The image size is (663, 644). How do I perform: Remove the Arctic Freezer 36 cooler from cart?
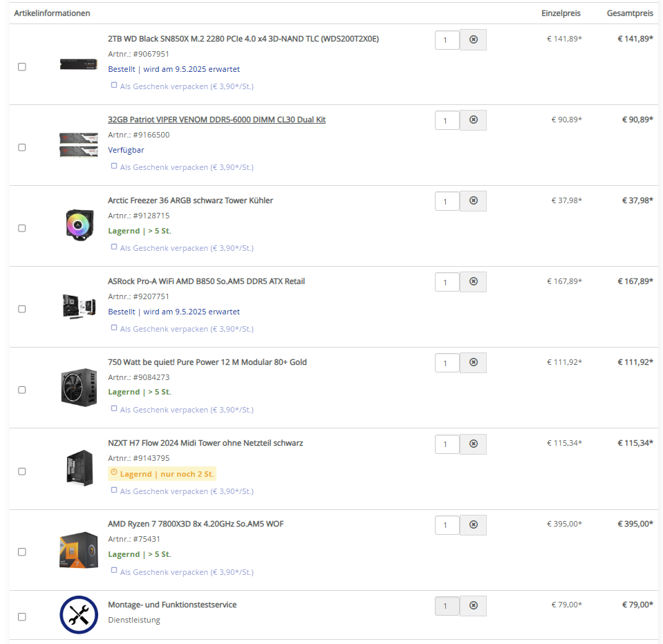[x=473, y=201]
